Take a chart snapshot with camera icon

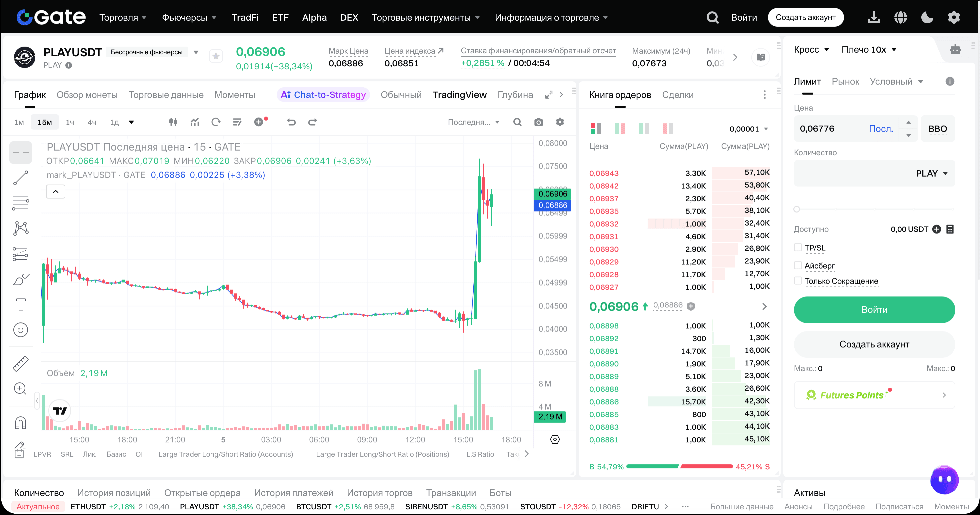538,122
